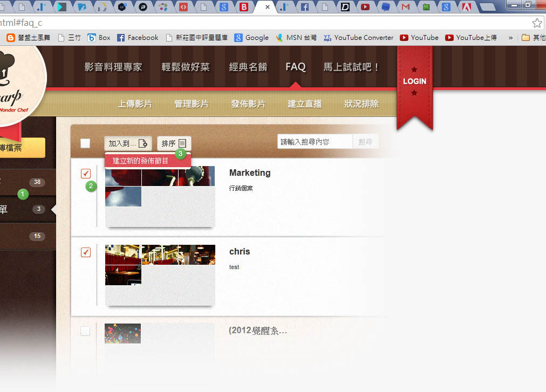Open the 建立直播 sub-menu link
This screenshot has height=392, width=546.
[x=305, y=104]
